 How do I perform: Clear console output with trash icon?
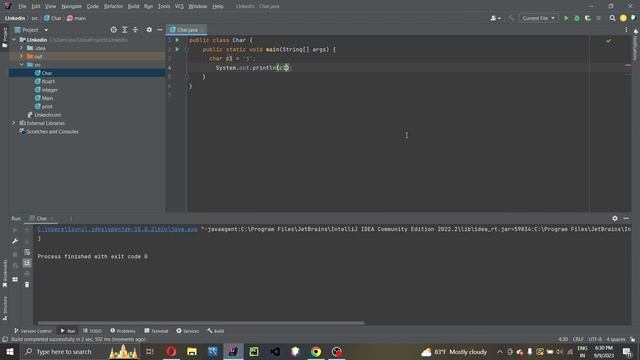27,284
